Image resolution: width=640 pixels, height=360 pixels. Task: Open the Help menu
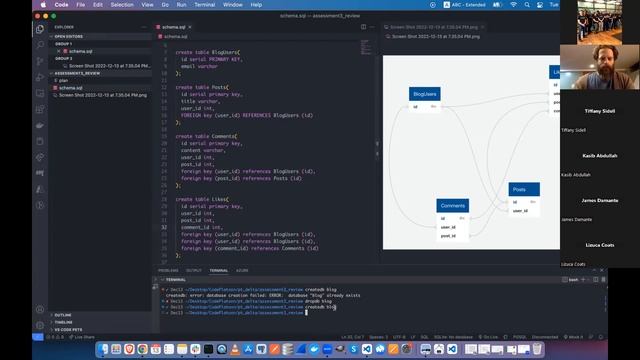coord(256,5)
